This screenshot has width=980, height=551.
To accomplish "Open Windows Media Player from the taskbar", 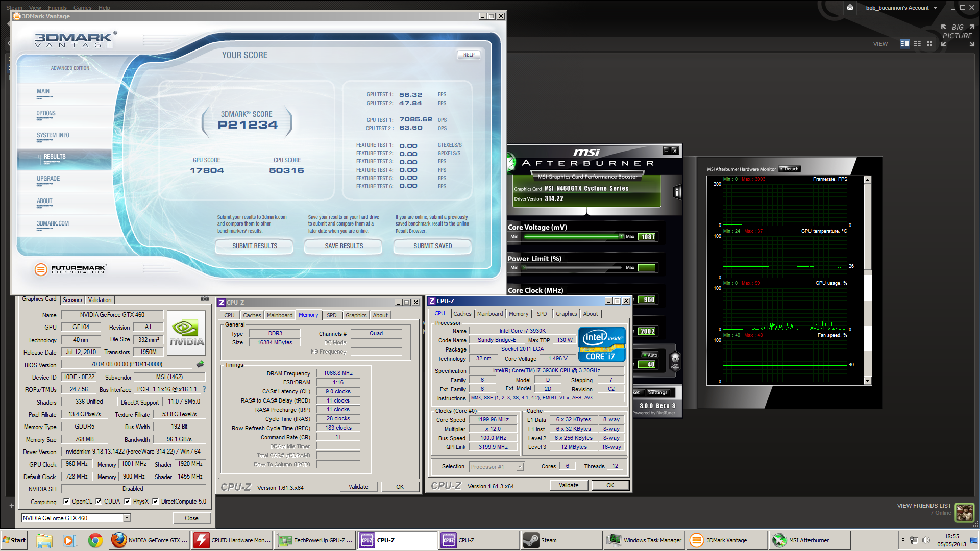I will point(69,540).
